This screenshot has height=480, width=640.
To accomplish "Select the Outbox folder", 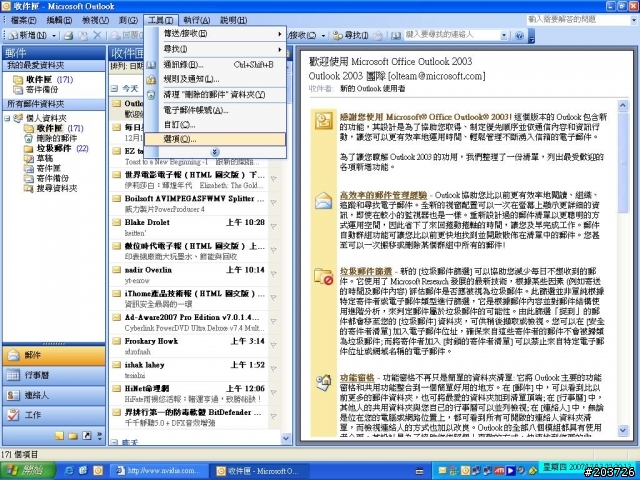I will (x=42, y=168).
